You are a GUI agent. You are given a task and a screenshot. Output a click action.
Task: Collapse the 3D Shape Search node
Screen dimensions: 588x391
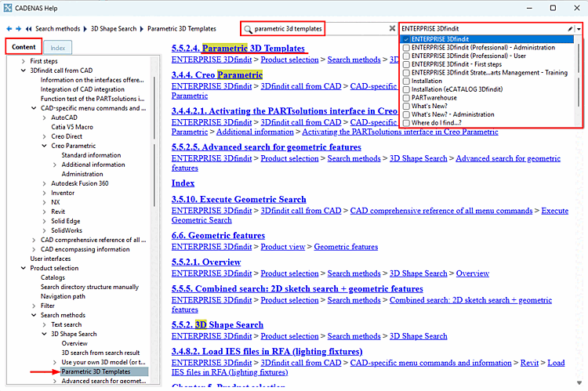[44, 334]
